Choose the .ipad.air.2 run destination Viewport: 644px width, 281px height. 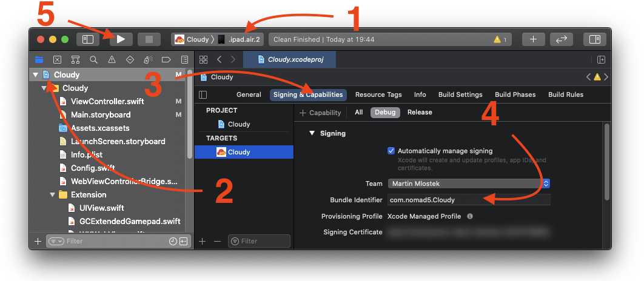tap(240, 39)
